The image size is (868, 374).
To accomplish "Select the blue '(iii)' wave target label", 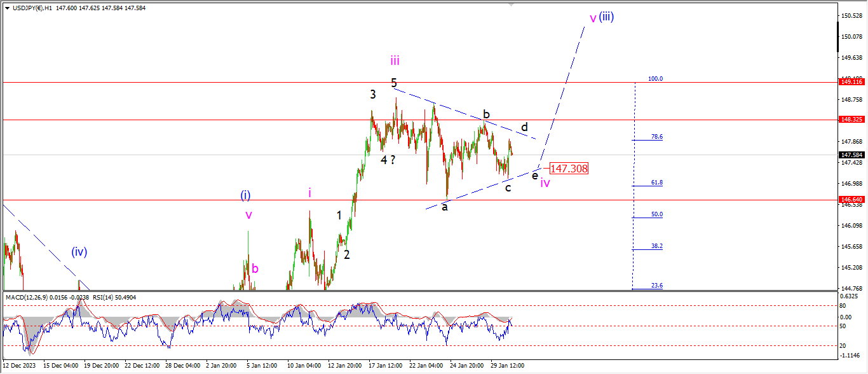I will [606, 17].
